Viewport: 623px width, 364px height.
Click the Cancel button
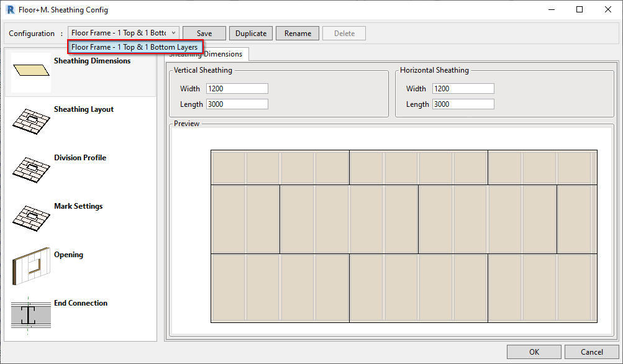pyautogui.click(x=592, y=352)
